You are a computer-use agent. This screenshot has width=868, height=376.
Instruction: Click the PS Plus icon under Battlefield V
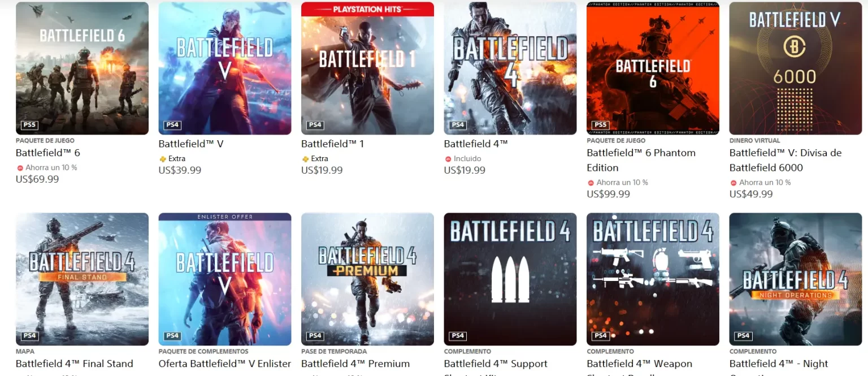[x=163, y=159]
